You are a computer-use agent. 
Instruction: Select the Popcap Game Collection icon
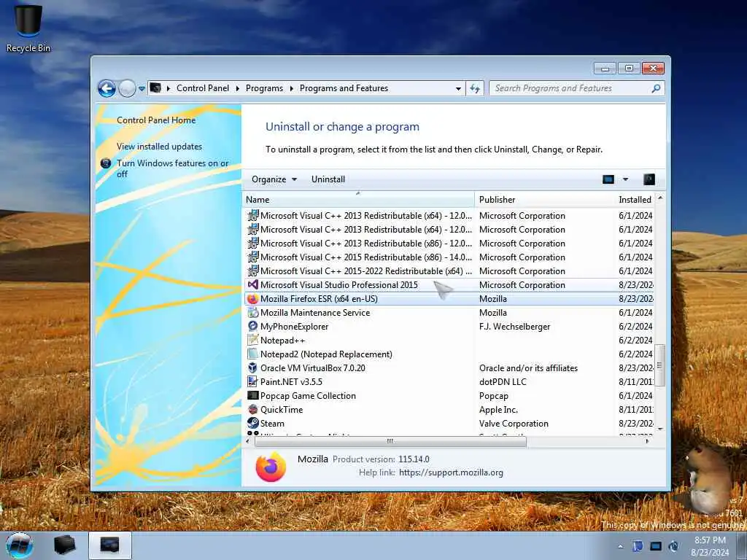tap(253, 395)
